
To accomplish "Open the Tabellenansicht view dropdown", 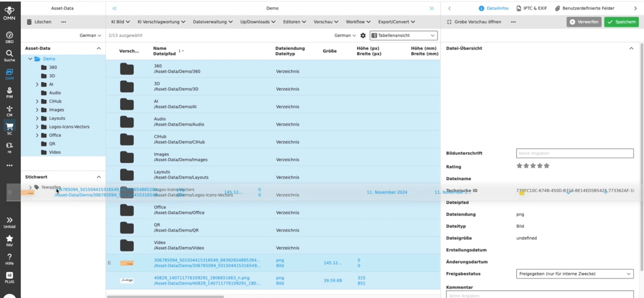I will tap(403, 35).
